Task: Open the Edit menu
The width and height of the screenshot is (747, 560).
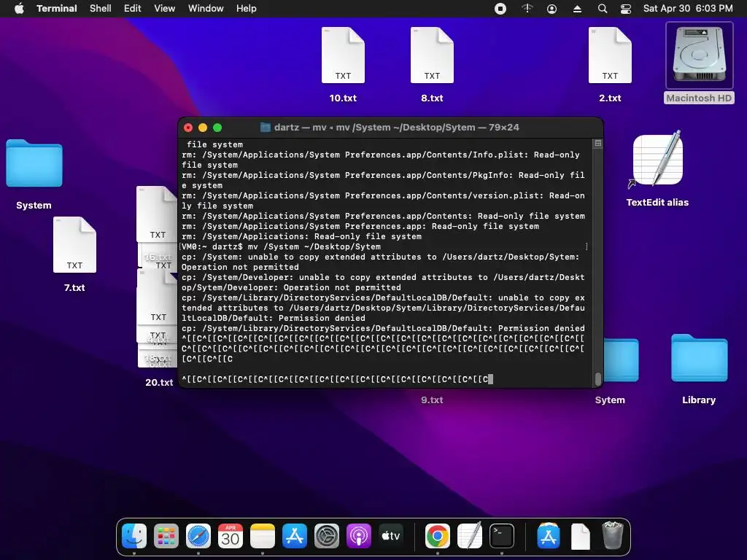Action: click(x=133, y=8)
